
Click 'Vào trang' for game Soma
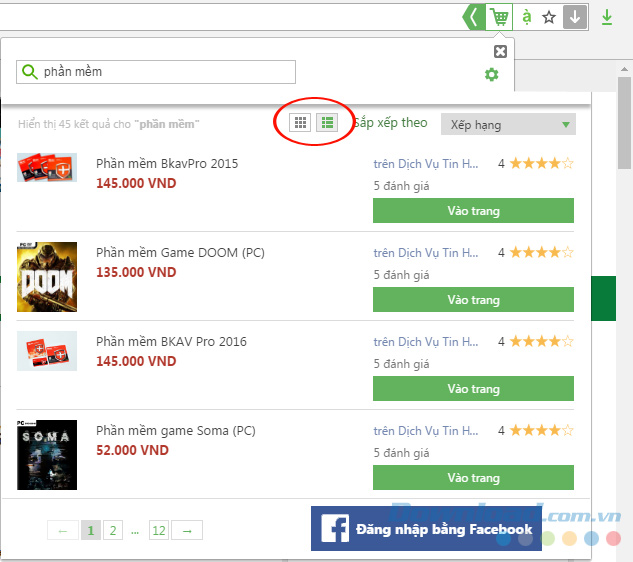(473, 478)
